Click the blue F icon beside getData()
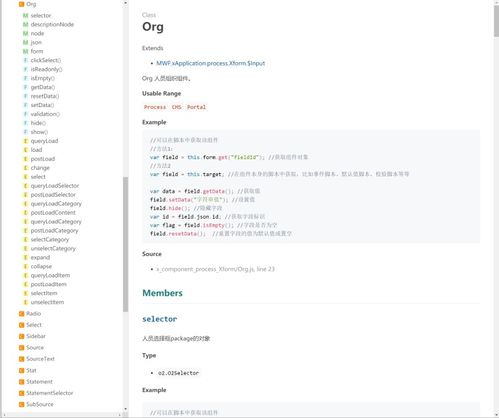Image resolution: width=499 pixels, height=418 pixels. coord(25,87)
